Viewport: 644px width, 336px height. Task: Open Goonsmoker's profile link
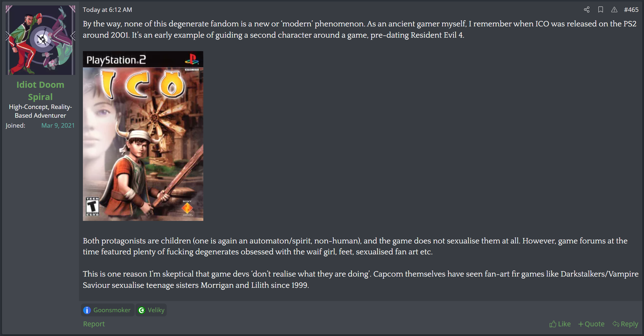click(112, 310)
